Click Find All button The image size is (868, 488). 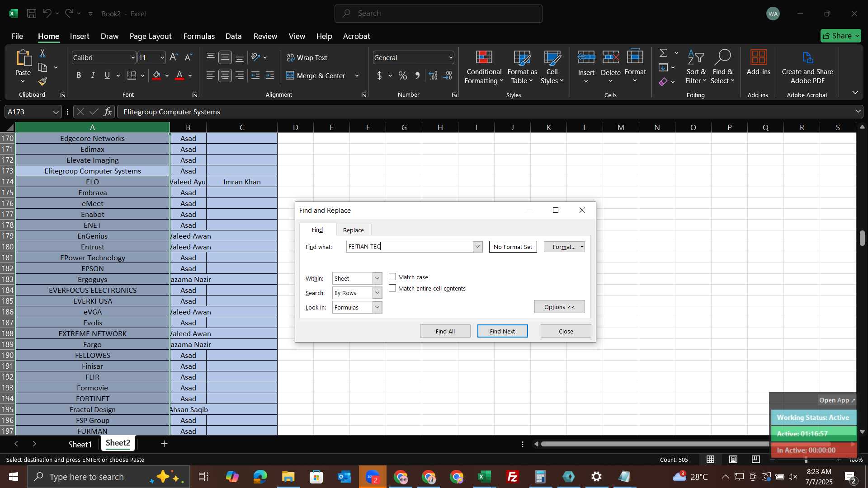click(x=445, y=331)
